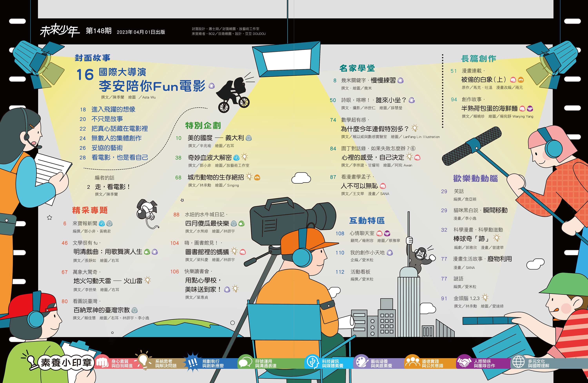Click the publication date 2023年04月01日出版

coord(141,32)
